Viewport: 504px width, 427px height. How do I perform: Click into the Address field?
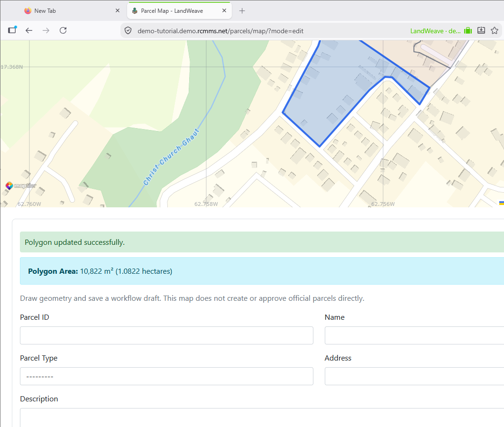point(414,376)
